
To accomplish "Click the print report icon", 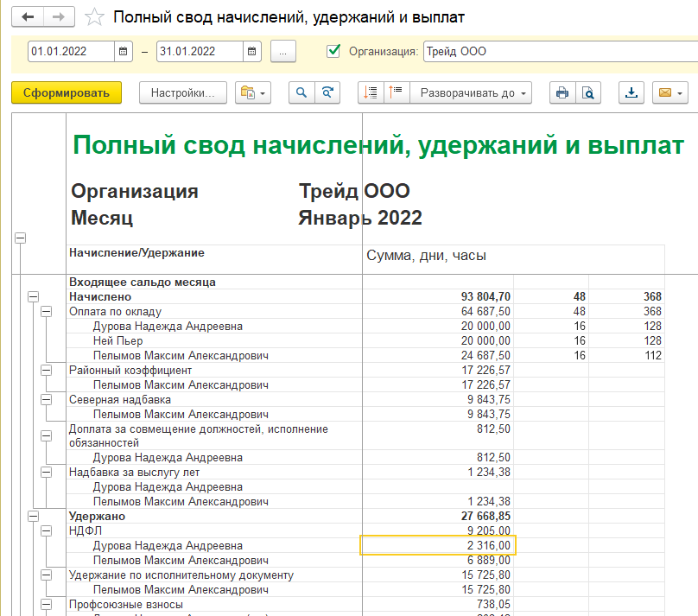I will tap(562, 93).
